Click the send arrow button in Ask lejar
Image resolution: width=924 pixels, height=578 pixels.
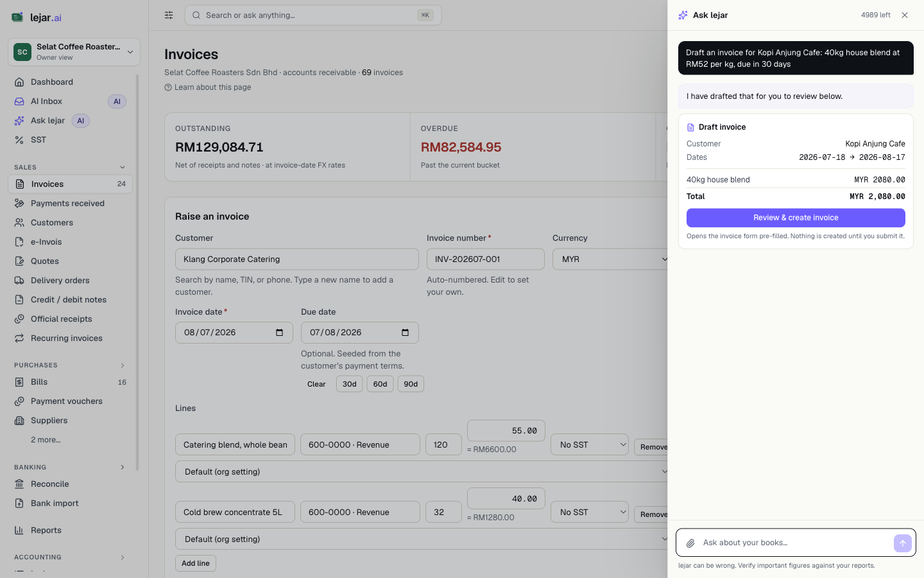tap(902, 543)
